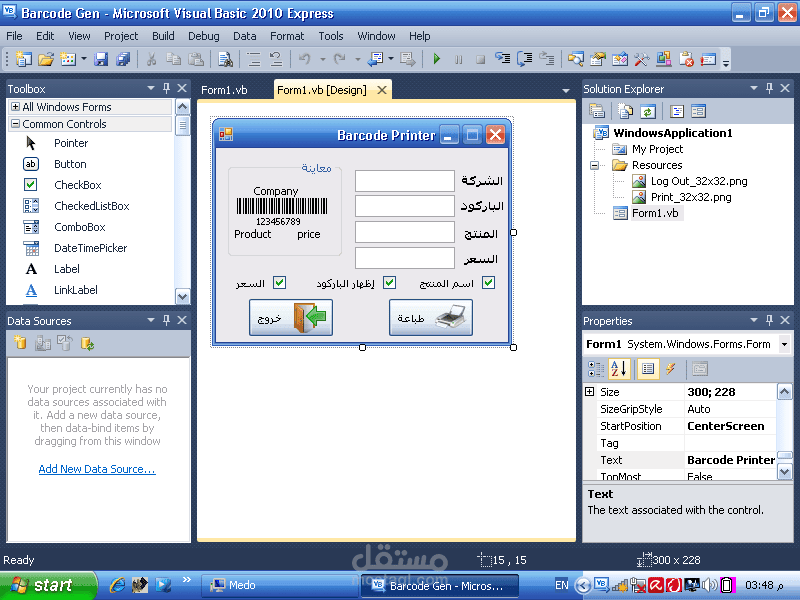Open Toolbox window position dropdown arrow
The image size is (800, 600).
(151, 88)
